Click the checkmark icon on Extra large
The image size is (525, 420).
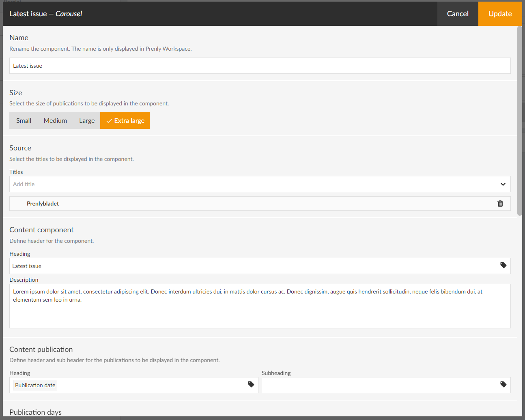pyautogui.click(x=109, y=121)
